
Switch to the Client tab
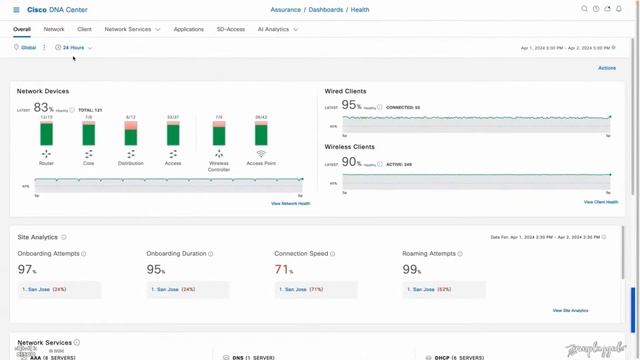coord(84,29)
